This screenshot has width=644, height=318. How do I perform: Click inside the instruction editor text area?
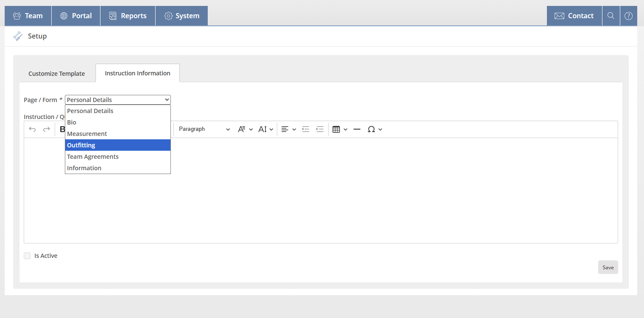coord(339,199)
